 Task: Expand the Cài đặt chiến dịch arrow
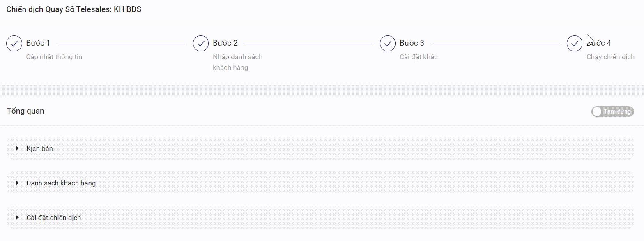pos(17,218)
